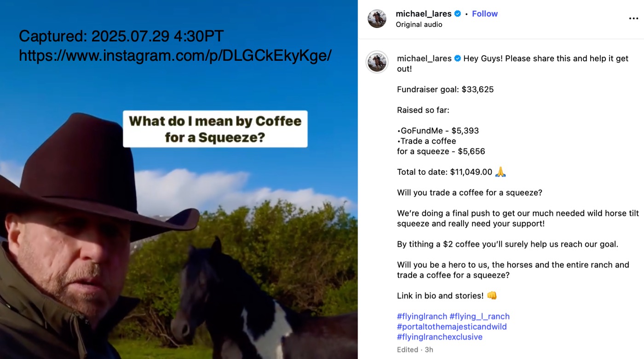The image size is (644, 359).
Task: Click the Captured 2025.07.29 timestamp text
Action: point(121,36)
